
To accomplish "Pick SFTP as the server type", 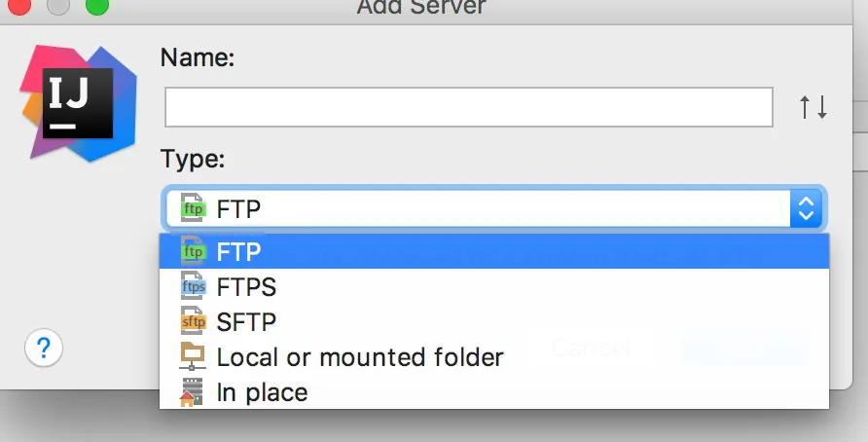I will click(x=247, y=321).
